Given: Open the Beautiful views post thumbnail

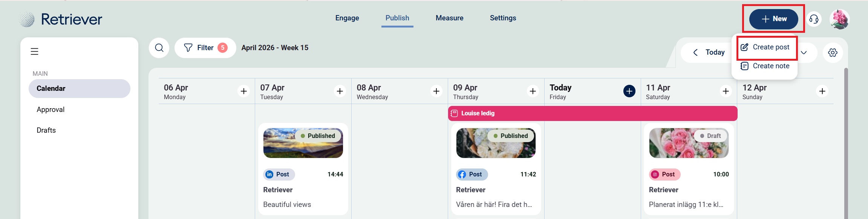Looking at the screenshot, I should 303,143.
